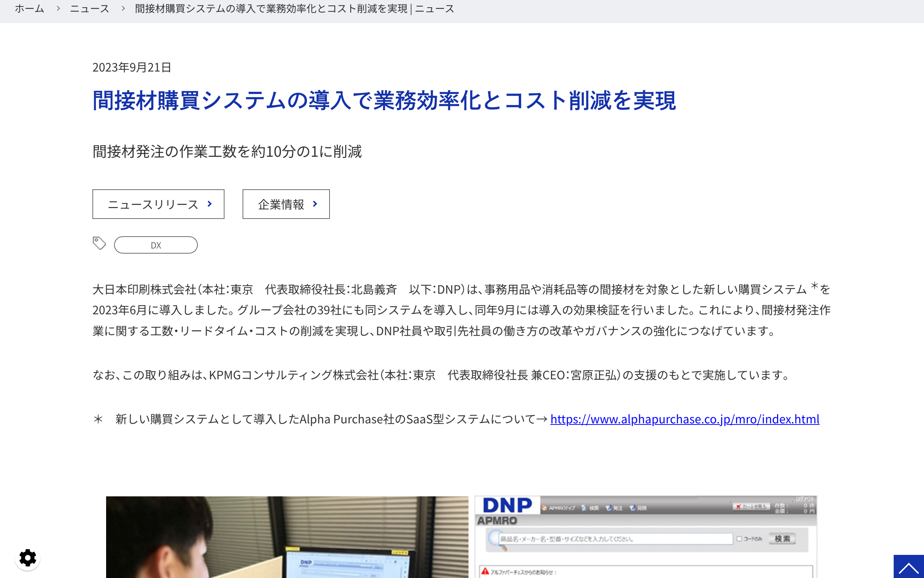The height and width of the screenshot is (578, 924).
Task: Tick the コードのみ checkbox in APMRO screenshot
Action: (739, 539)
